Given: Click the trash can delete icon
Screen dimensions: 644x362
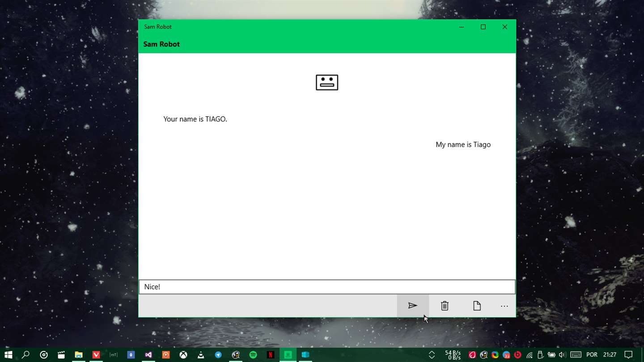Looking at the screenshot, I should point(445,306).
